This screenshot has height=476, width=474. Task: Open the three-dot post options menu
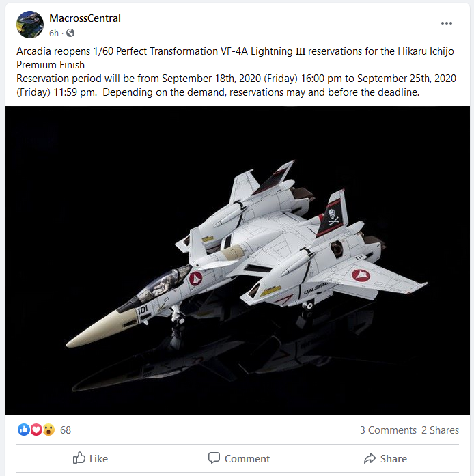pyautogui.click(x=447, y=23)
